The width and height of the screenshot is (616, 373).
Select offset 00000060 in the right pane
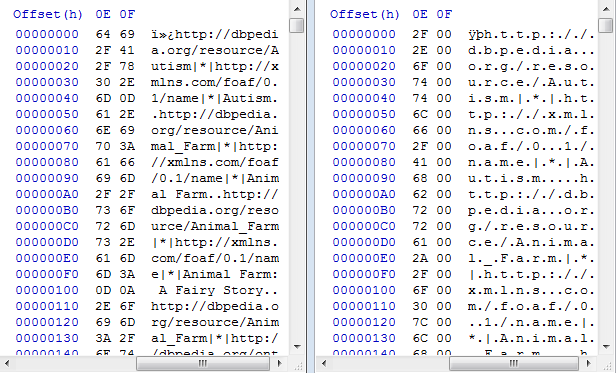pyautogui.click(x=364, y=130)
